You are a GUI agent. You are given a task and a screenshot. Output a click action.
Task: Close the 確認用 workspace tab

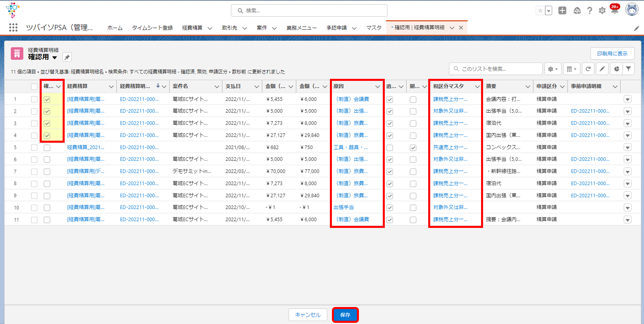(461, 28)
